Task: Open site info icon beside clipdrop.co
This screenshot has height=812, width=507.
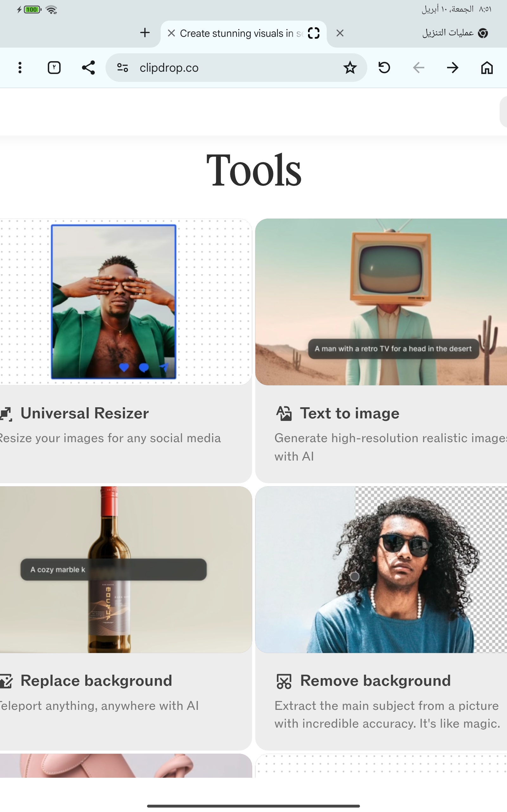Action: [x=122, y=68]
